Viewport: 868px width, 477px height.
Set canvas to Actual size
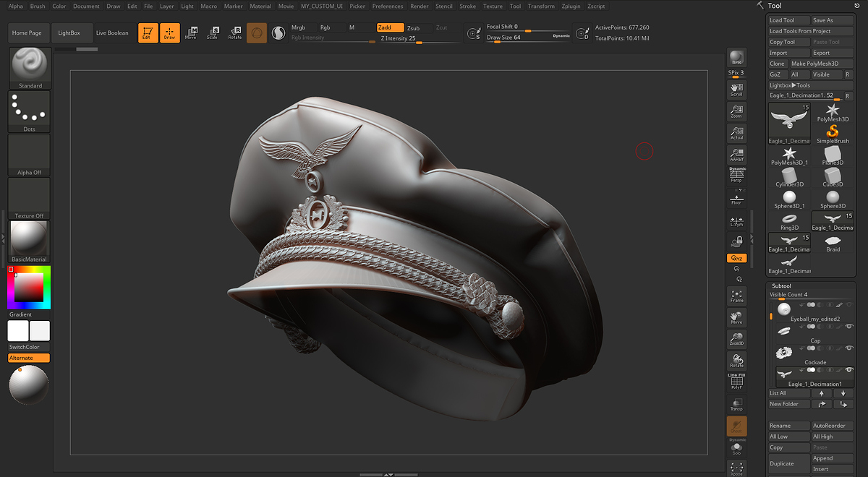pyautogui.click(x=736, y=132)
